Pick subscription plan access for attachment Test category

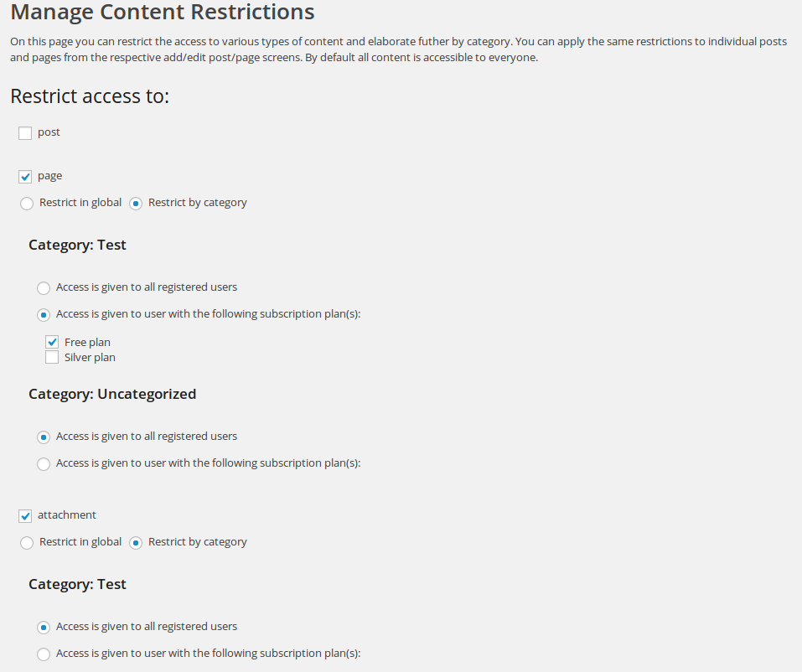pos(44,654)
